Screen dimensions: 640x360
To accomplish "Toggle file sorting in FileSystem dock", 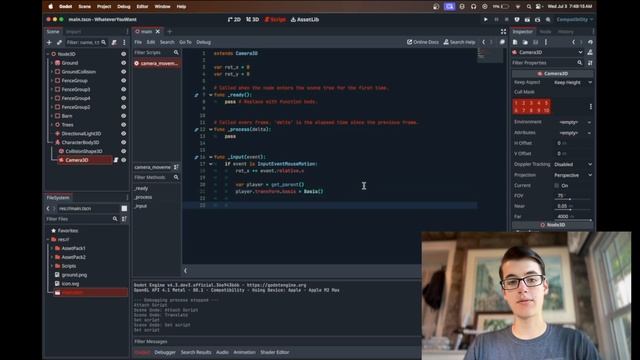I will click(124, 219).
